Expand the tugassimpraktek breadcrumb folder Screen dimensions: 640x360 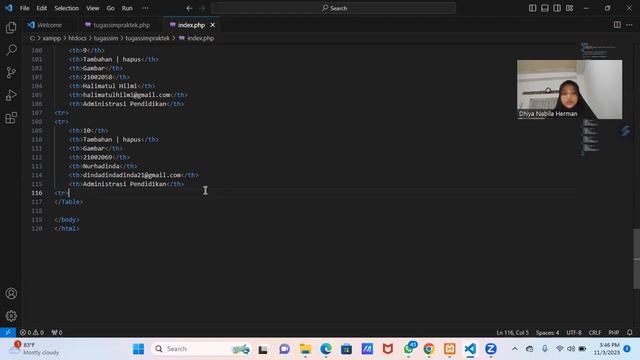coord(147,38)
